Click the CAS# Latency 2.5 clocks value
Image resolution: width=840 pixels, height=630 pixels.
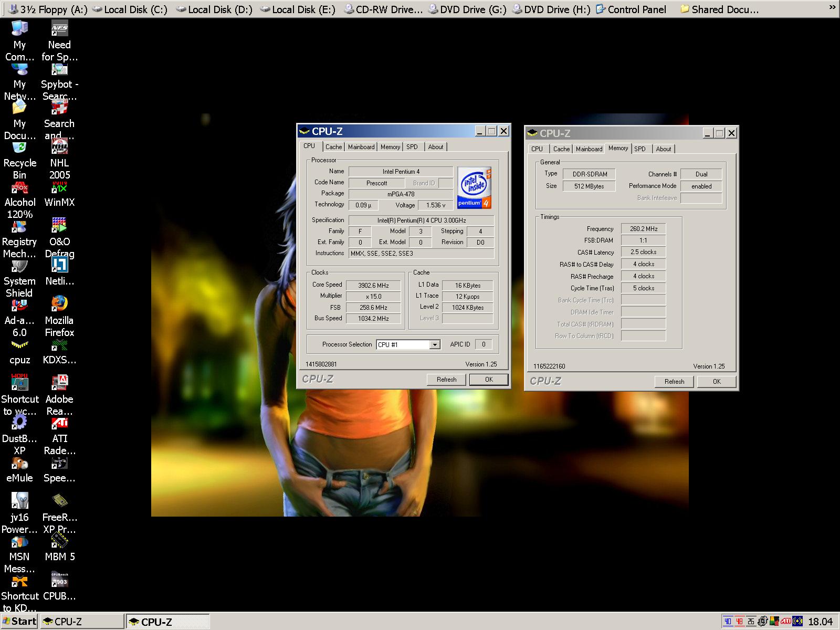pos(643,252)
